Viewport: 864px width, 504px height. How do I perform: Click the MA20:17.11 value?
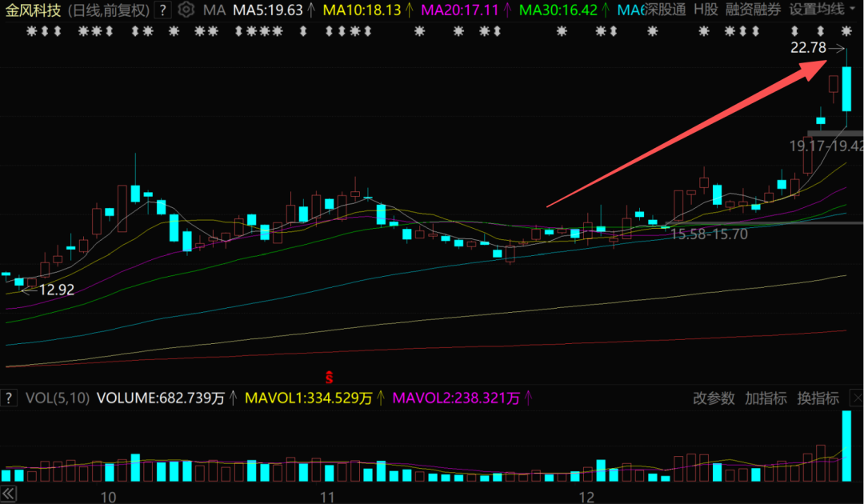coord(459,10)
